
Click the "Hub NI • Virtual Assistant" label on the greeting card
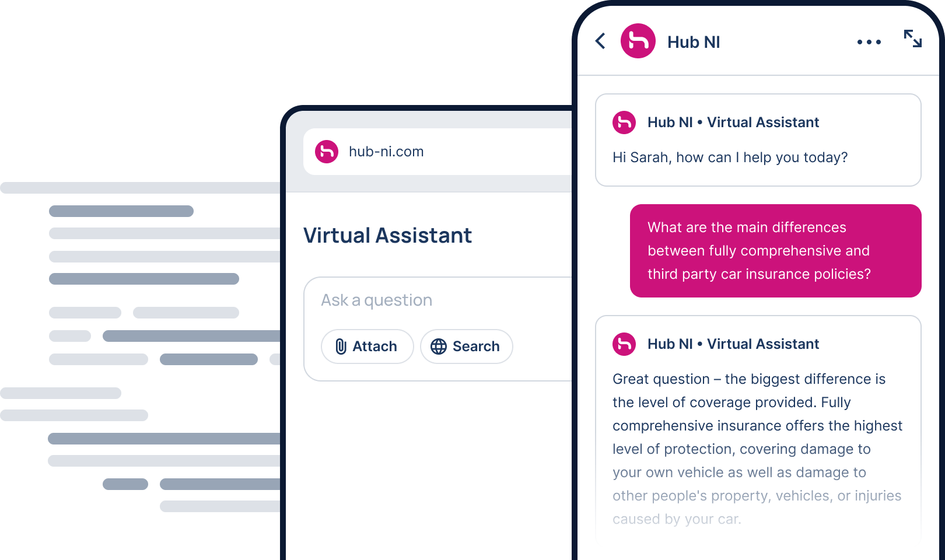[733, 123]
